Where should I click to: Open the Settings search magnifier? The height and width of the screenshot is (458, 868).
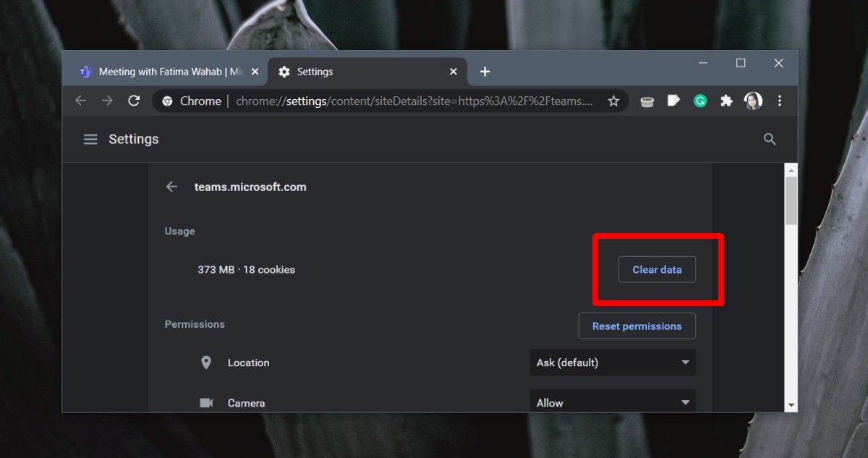pyautogui.click(x=770, y=139)
